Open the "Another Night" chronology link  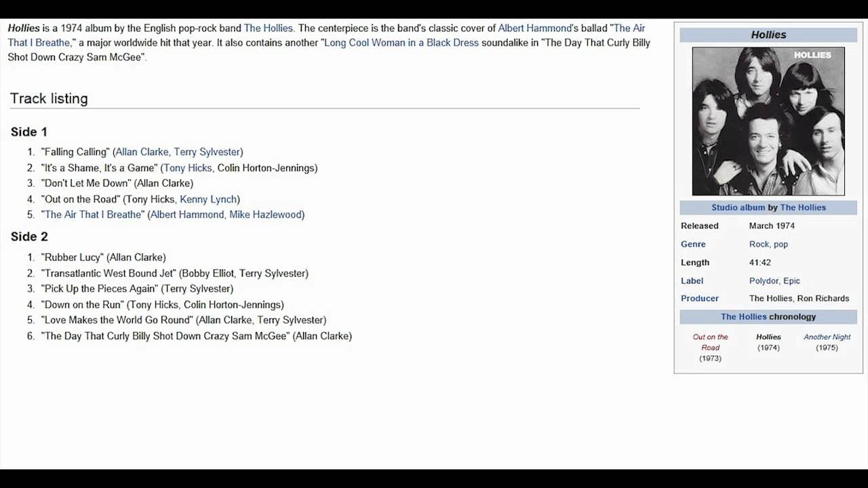coord(827,337)
